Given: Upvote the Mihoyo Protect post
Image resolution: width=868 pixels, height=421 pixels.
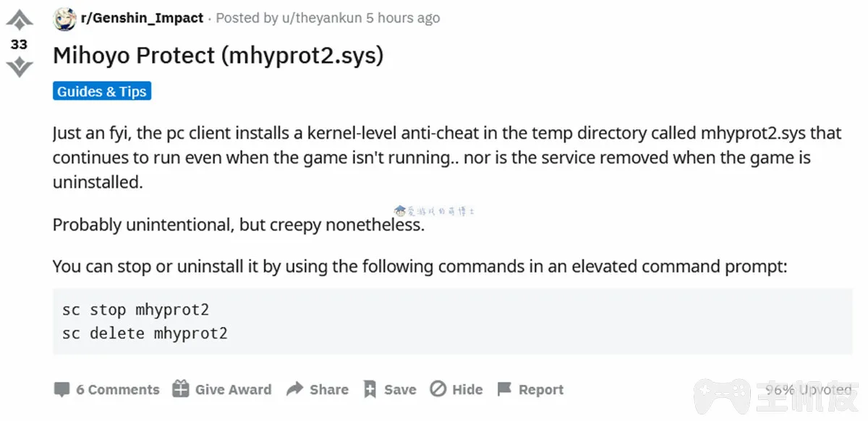Looking at the screenshot, I should click(x=19, y=20).
